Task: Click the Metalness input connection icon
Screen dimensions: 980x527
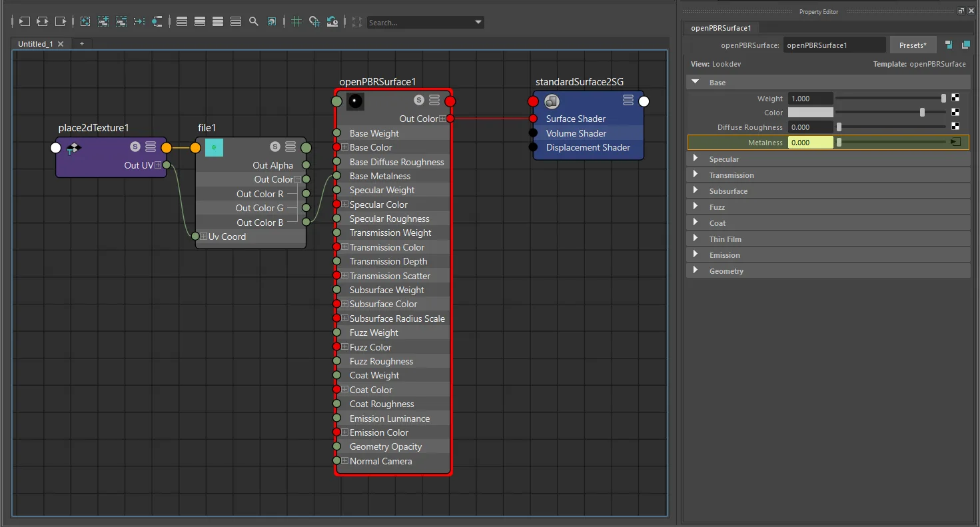Action: point(955,142)
